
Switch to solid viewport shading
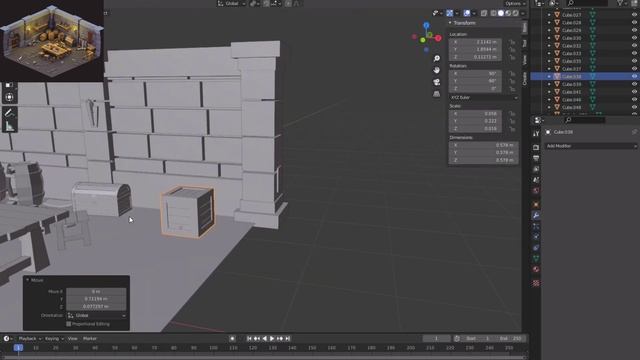pyautogui.click(x=501, y=13)
